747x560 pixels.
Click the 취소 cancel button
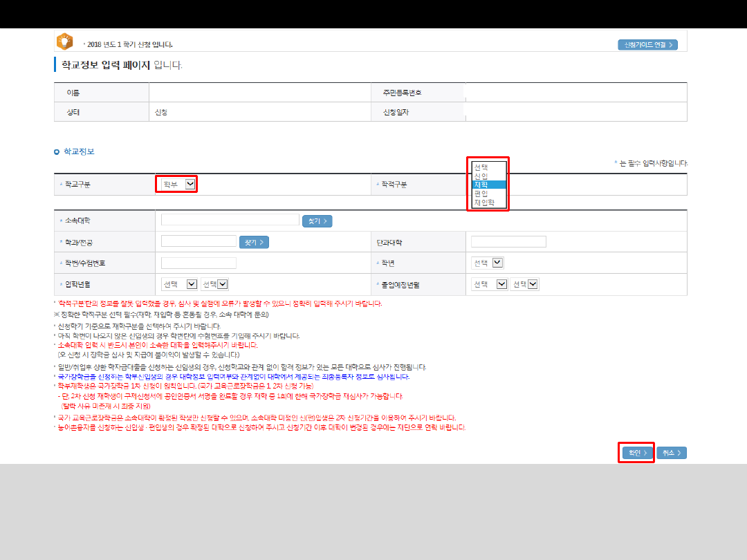tap(672, 453)
